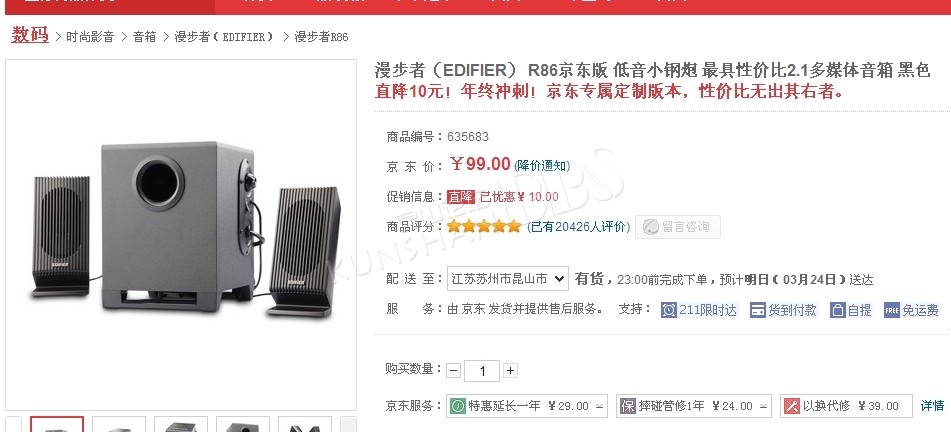The height and width of the screenshot is (432, 951).
Task: Expand the 特惠延长一年 ¥29.00 service dropdown
Action: (x=599, y=406)
